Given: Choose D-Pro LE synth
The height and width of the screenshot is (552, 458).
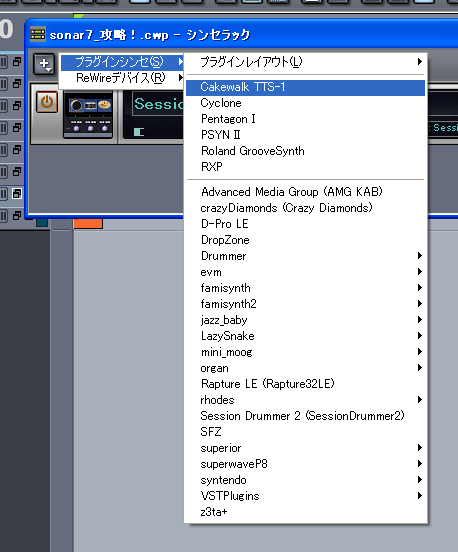Looking at the screenshot, I should coord(306,224).
